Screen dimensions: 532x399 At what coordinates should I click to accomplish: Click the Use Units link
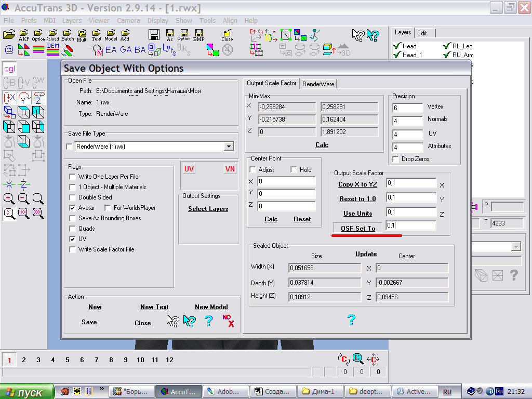[357, 214]
